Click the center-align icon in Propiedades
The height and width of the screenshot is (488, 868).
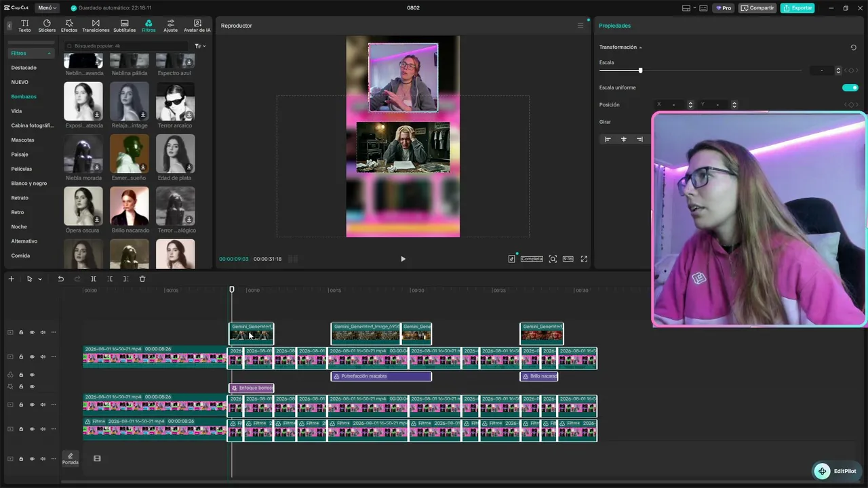coord(624,139)
